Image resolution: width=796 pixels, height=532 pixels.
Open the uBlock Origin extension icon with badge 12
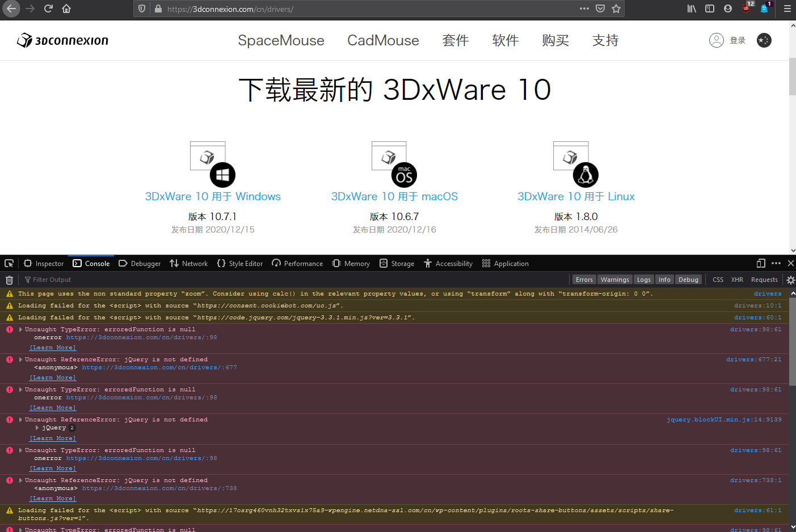pyautogui.click(x=747, y=8)
